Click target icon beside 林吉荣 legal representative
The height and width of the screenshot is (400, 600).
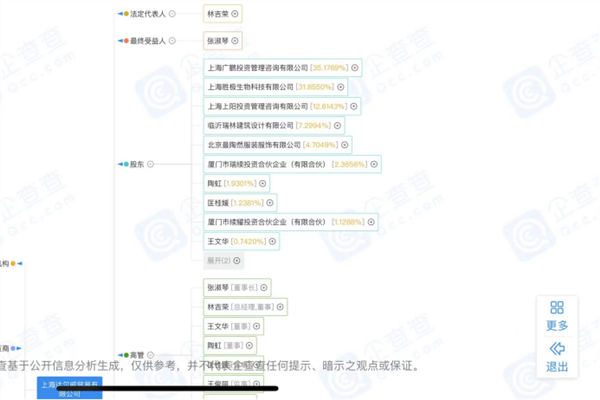pyautogui.click(x=235, y=15)
